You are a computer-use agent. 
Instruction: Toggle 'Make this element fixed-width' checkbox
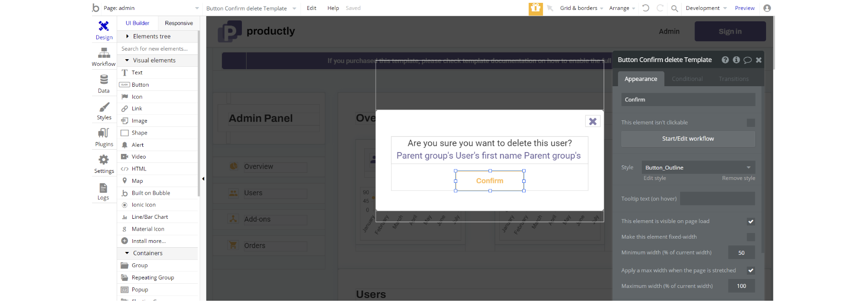pos(751,237)
